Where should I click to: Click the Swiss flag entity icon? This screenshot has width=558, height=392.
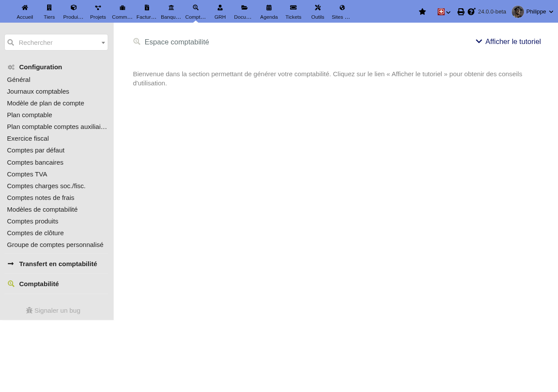click(441, 12)
